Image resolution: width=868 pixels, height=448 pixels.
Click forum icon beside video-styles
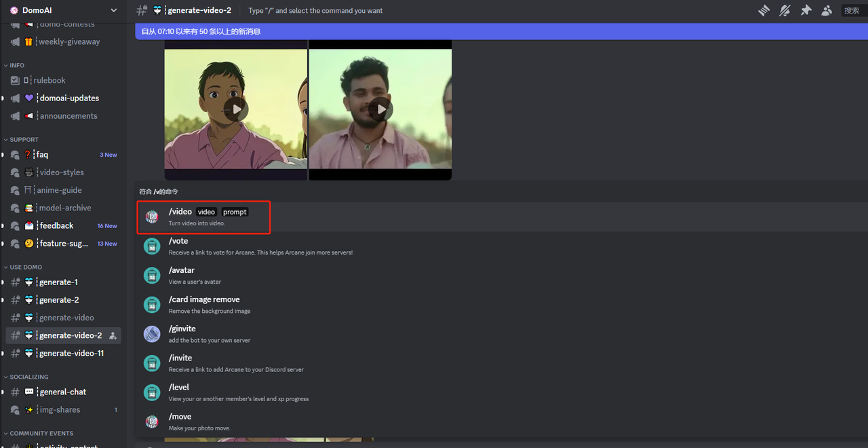[x=15, y=172]
